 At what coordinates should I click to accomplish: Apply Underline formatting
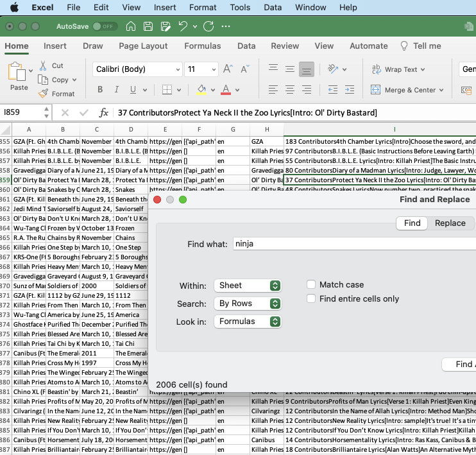[x=133, y=90]
